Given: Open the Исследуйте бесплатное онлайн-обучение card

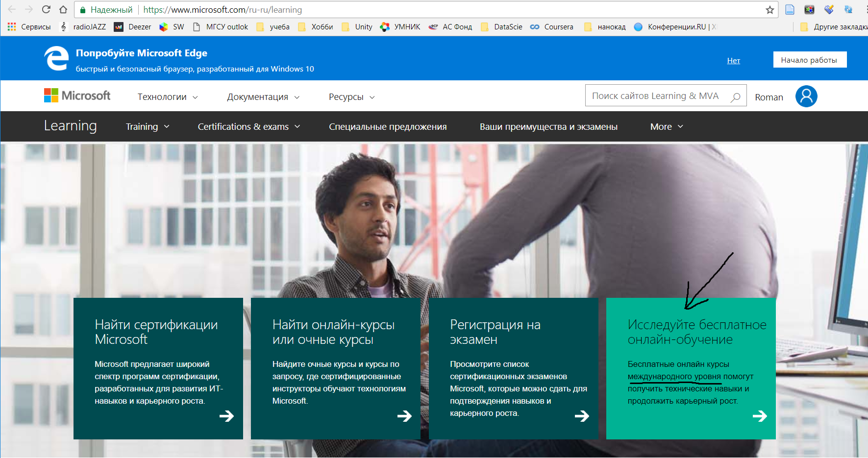Looking at the screenshot, I should click(x=691, y=368).
